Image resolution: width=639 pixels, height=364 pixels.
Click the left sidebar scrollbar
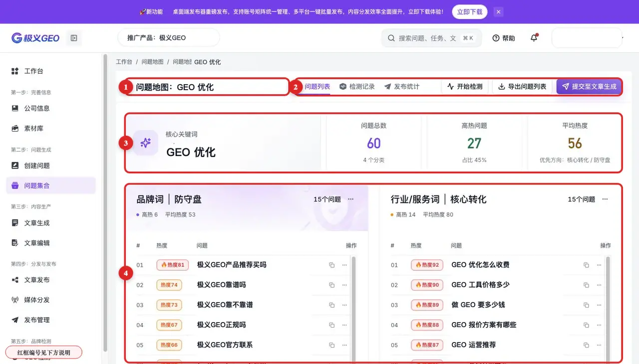(105, 203)
